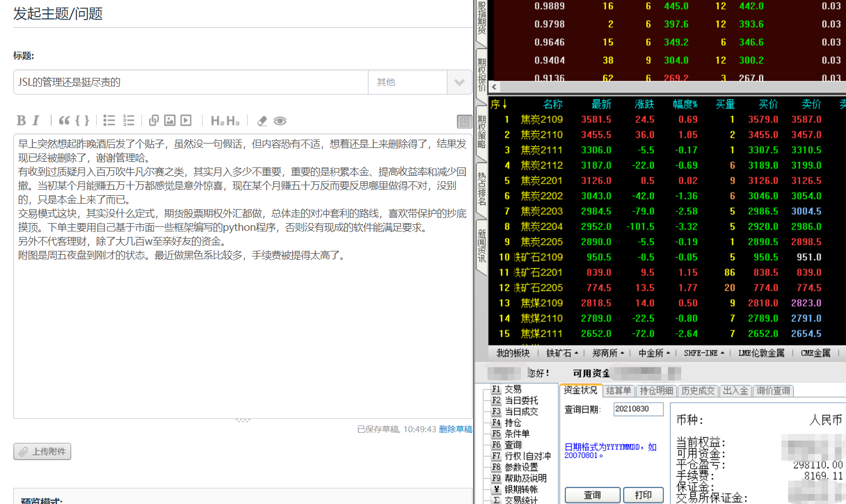This screenshot has width=846, height=504.
Task: Select F6 查询 in the trading menu
Action: tap(506, 445)
